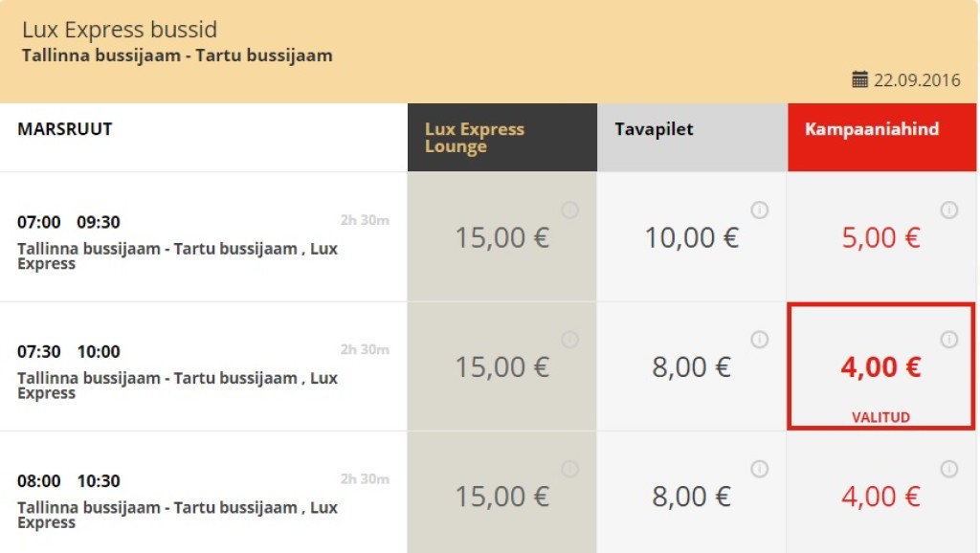Click the Lux Express Lounge column header
This screenshot has width=980, height=553.
(x=475, y=138)
